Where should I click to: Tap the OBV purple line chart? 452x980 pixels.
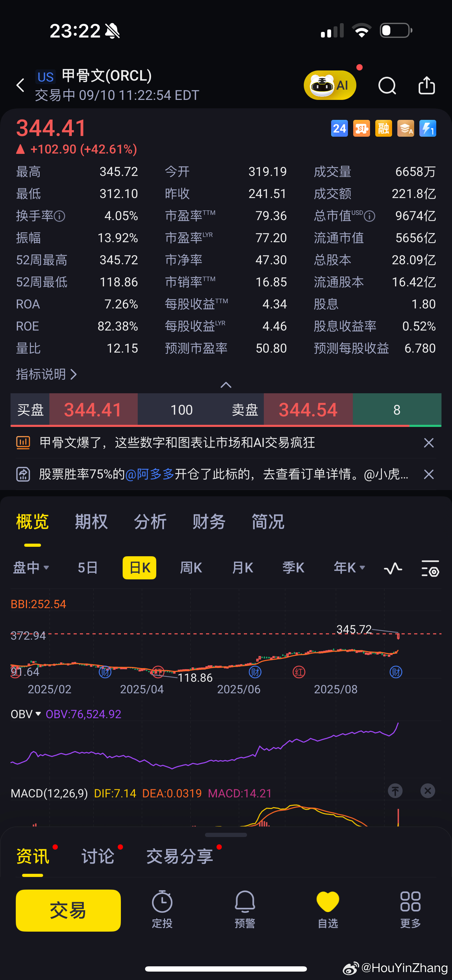pyautogui.click(x=205, y=746)
